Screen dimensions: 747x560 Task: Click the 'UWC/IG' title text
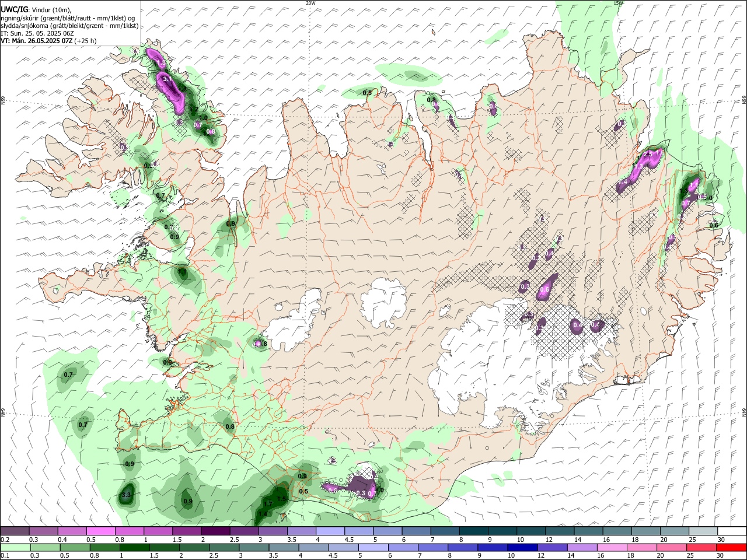[x=13, y=10]
